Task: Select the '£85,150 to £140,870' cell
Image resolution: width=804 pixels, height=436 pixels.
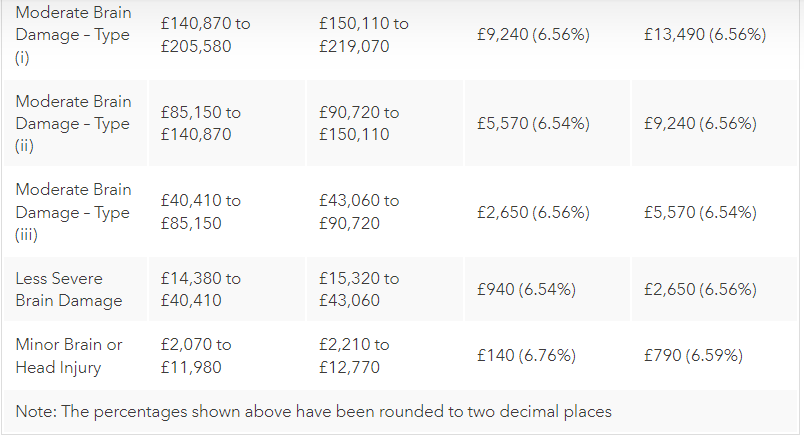Action: (x=201, y=123)
